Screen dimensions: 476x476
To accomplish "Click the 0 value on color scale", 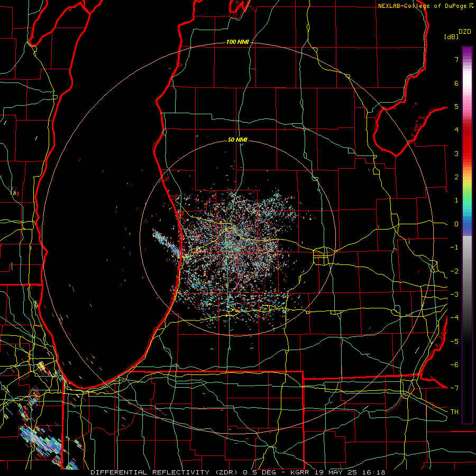I will [456, 224].
